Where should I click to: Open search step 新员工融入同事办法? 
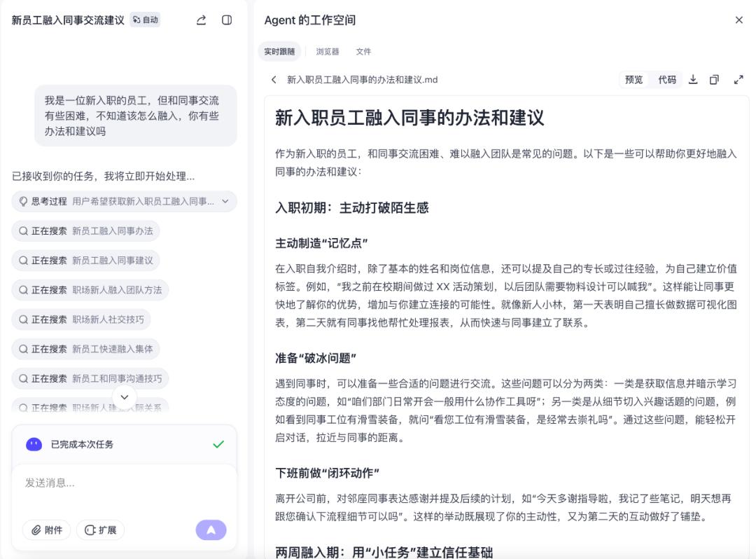click(86, 231)
